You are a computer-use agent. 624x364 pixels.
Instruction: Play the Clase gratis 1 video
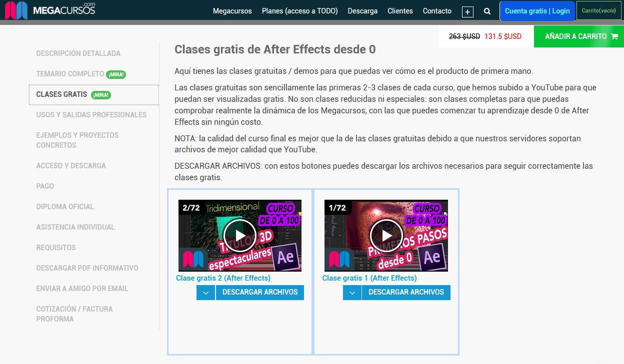(386, 236)
